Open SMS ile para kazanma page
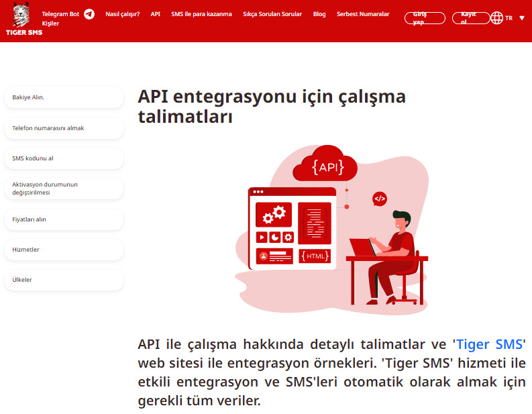This screenshot has height=414, width=532. coord(201,14)
